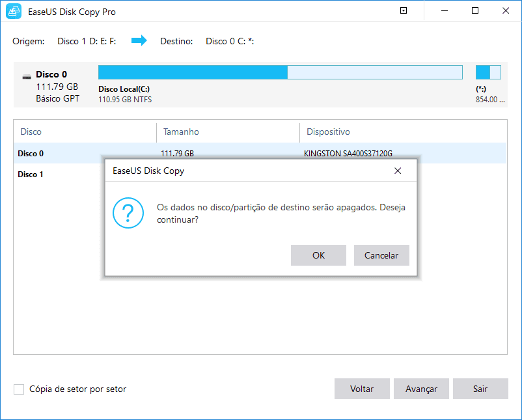Viewport: 522px width, 420px height.
Task: Click the Origem Disco 1 D: E: F: text
Action: [64, 41]
